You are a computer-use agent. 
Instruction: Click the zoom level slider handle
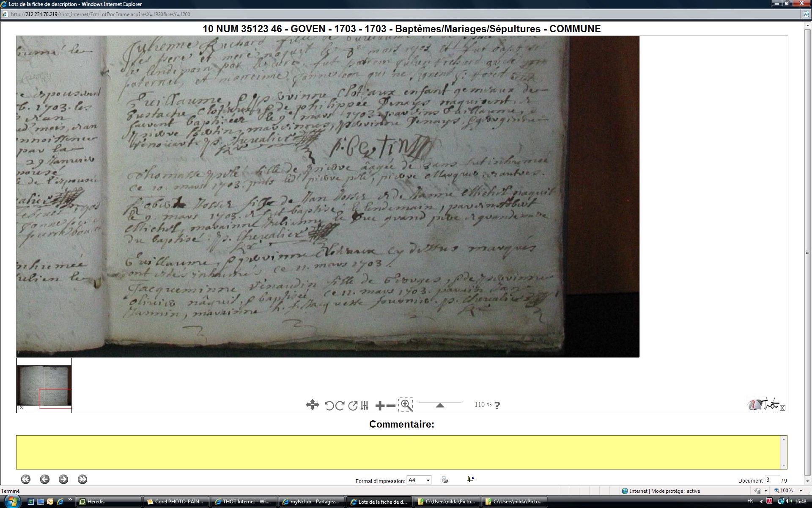coord(440,405)
